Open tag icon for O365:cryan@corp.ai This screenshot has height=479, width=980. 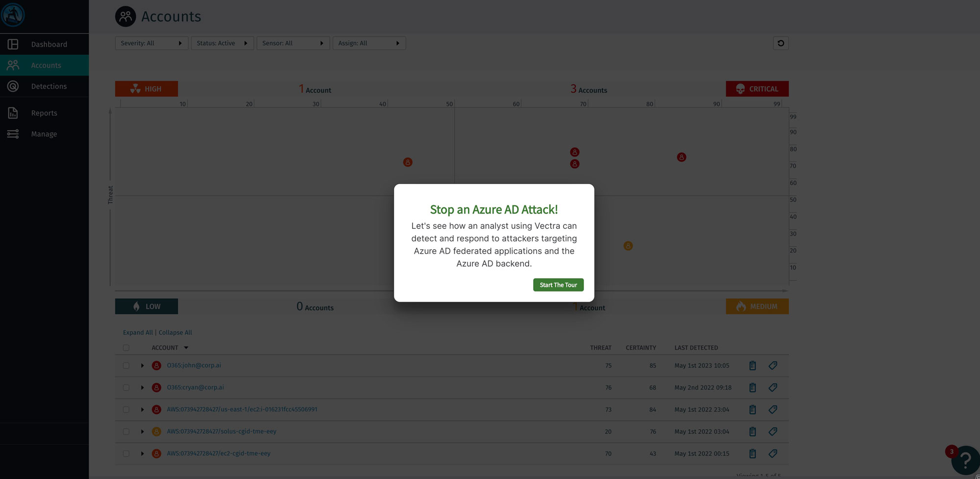(773, 388)
